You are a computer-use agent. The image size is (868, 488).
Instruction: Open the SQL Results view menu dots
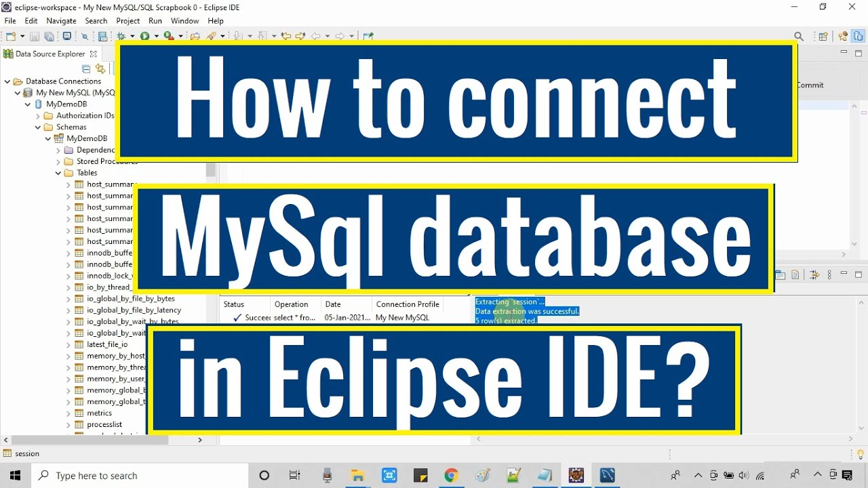click(829, 274)
